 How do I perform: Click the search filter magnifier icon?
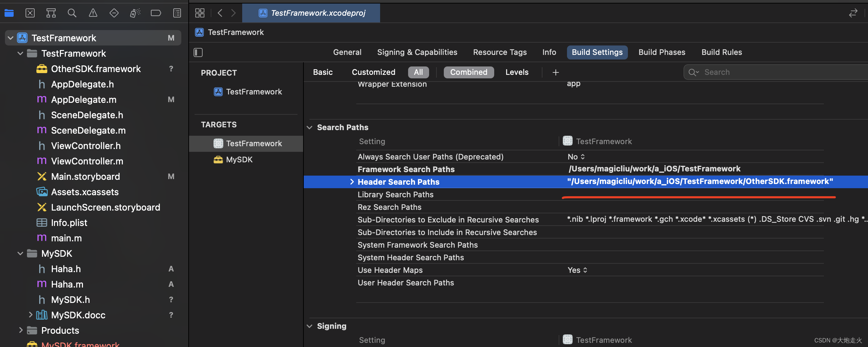[x=693, y=72]
